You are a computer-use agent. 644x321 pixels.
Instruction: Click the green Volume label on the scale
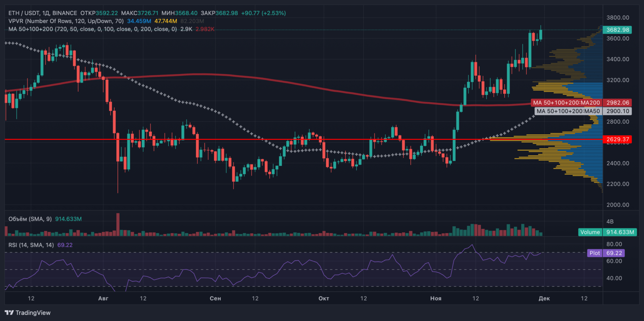590,232
